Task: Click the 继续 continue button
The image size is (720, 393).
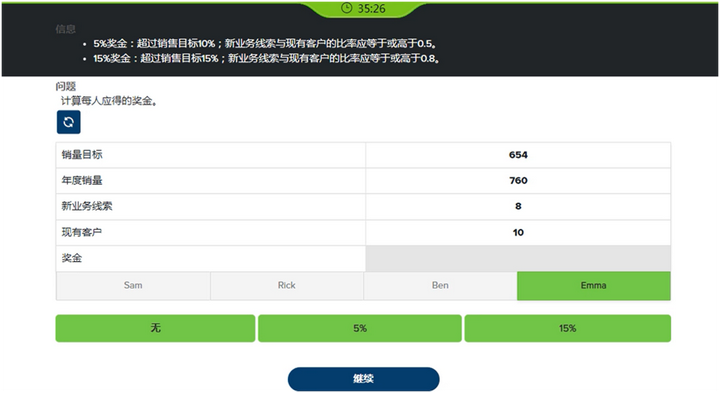Action: point(363,379)
